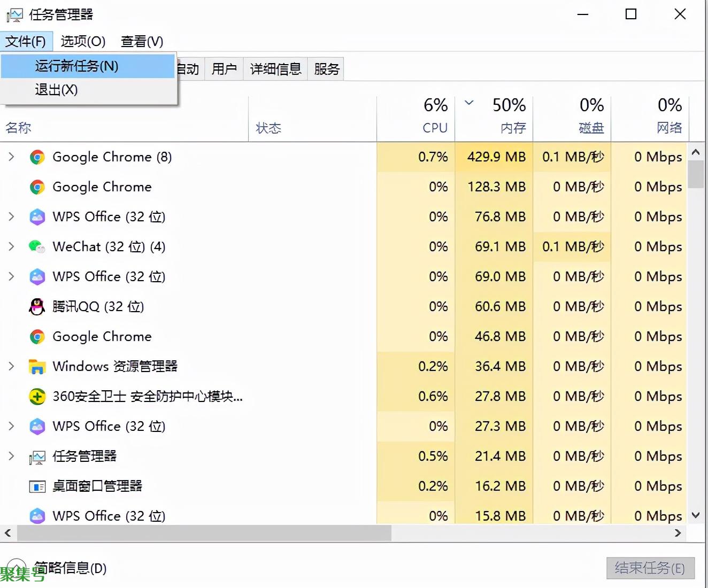
Task: Click the horizontal scrollbar thumb
Action: pos(204,533)
